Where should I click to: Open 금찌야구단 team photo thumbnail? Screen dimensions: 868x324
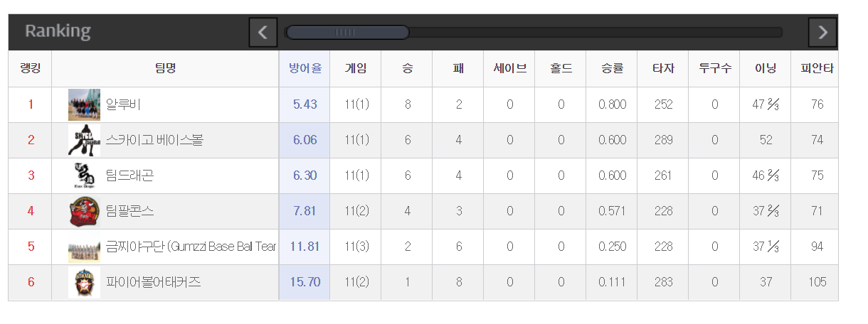(x=85, y=247)
